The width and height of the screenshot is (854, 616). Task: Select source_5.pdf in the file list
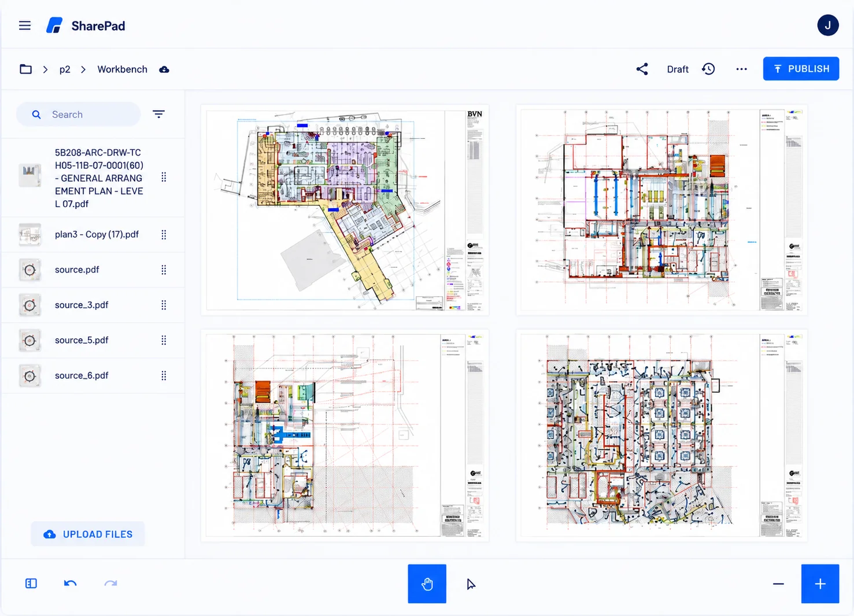(93, 341)
